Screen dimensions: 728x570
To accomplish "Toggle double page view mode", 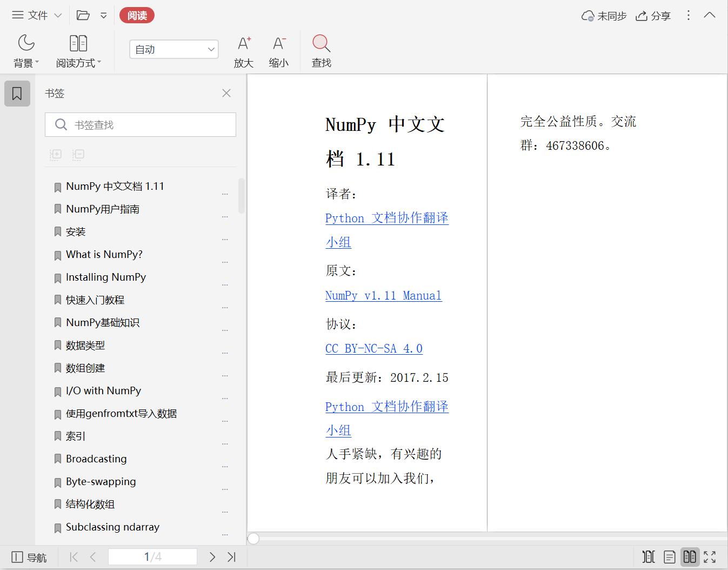I will pos(690,556).
